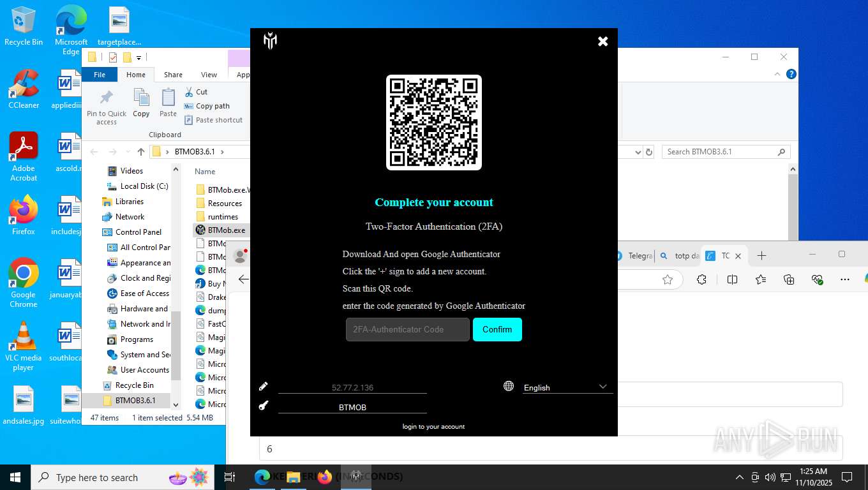The image size is (868, 490).
Task: Open Edge Favorites list icon
Action: (x=761, y=279)
